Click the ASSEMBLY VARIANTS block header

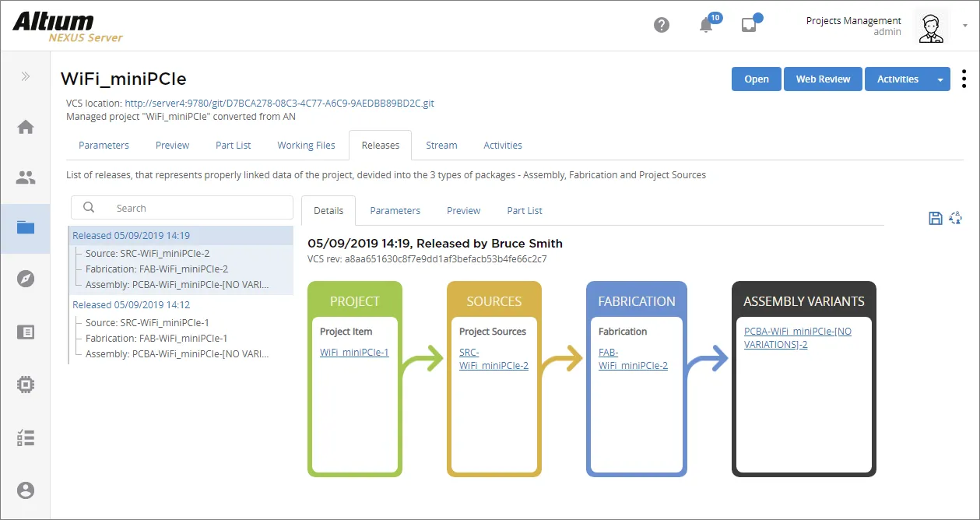(x=804, y=301)
